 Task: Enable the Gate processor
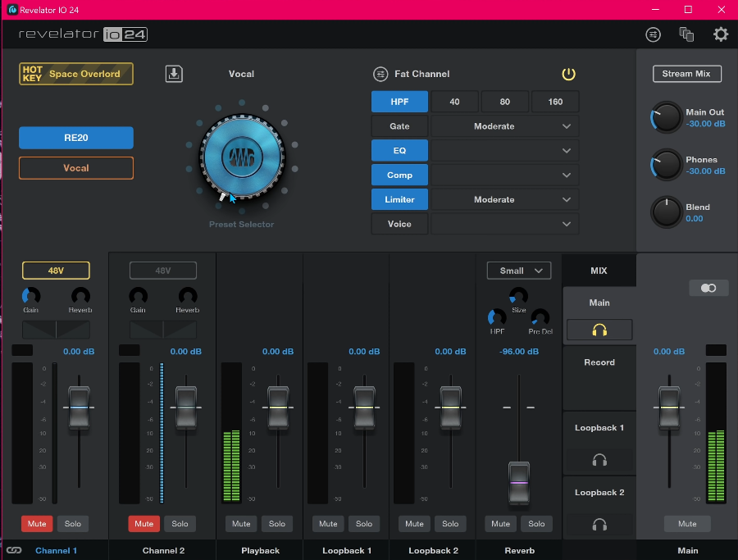coord(399,126)
